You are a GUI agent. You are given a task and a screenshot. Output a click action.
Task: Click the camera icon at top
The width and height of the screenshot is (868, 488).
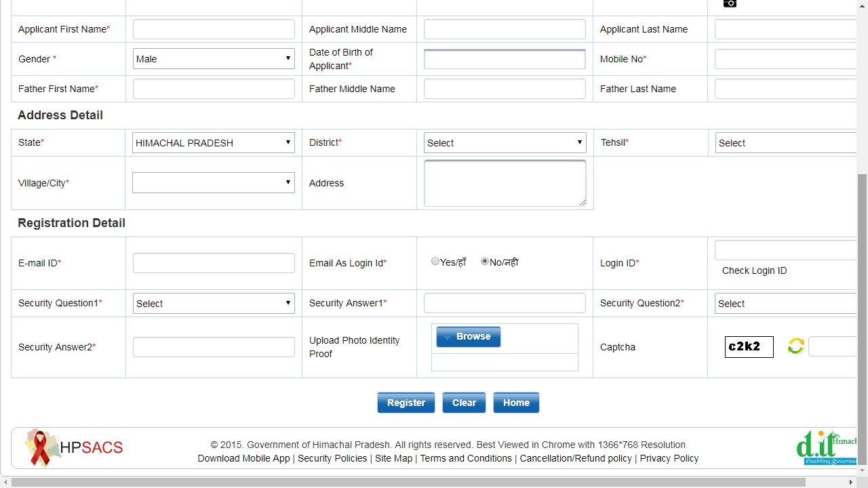[730, 3]
